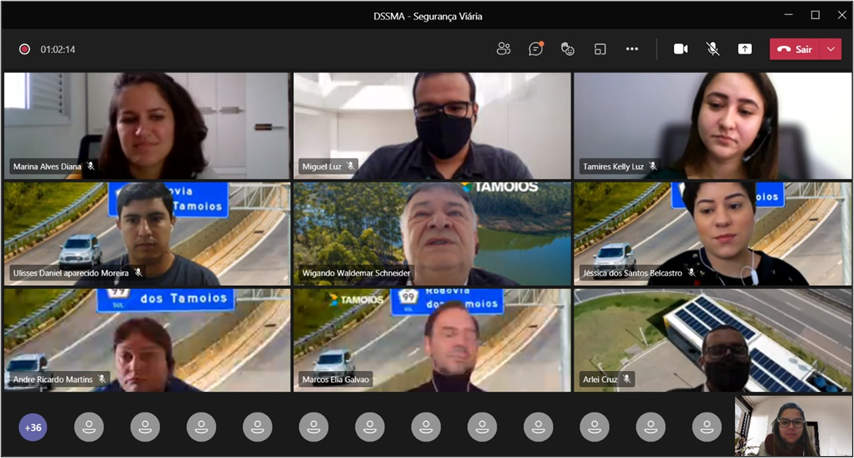Click muted mic icon beside Arlei Cruz
The width and height of the screenshot is (854, 458).
(x=627, y=380)
